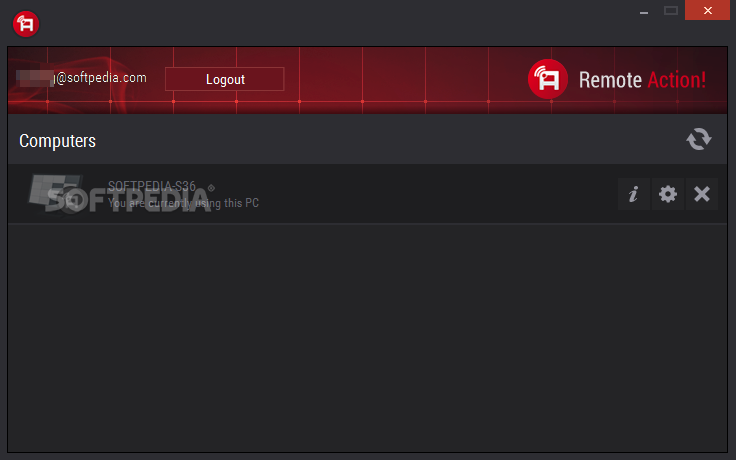Maximize the Remote Action window
The width and height of the screenshot is (736, 460).
tap(671, 10)
